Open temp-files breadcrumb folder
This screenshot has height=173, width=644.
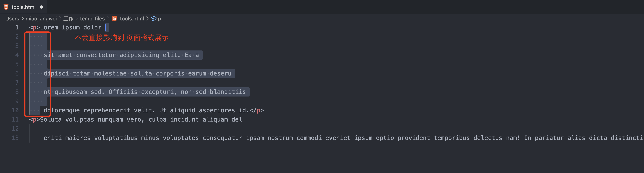point(92,19)
